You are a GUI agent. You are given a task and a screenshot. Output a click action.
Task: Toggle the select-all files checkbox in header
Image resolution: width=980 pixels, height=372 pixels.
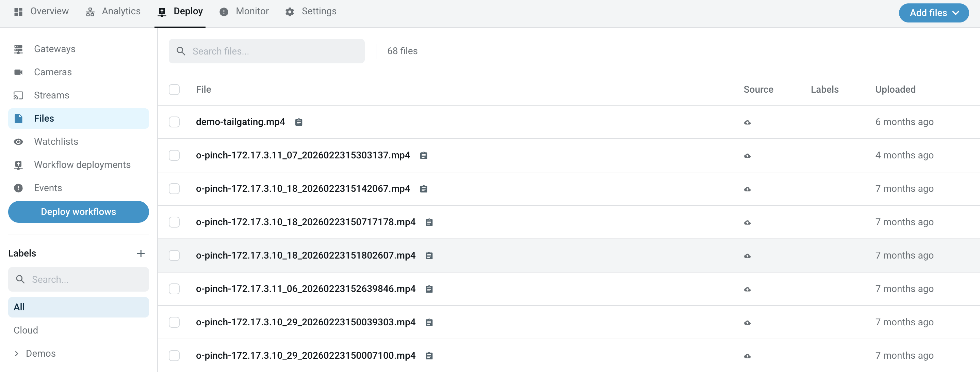point(174,90)
